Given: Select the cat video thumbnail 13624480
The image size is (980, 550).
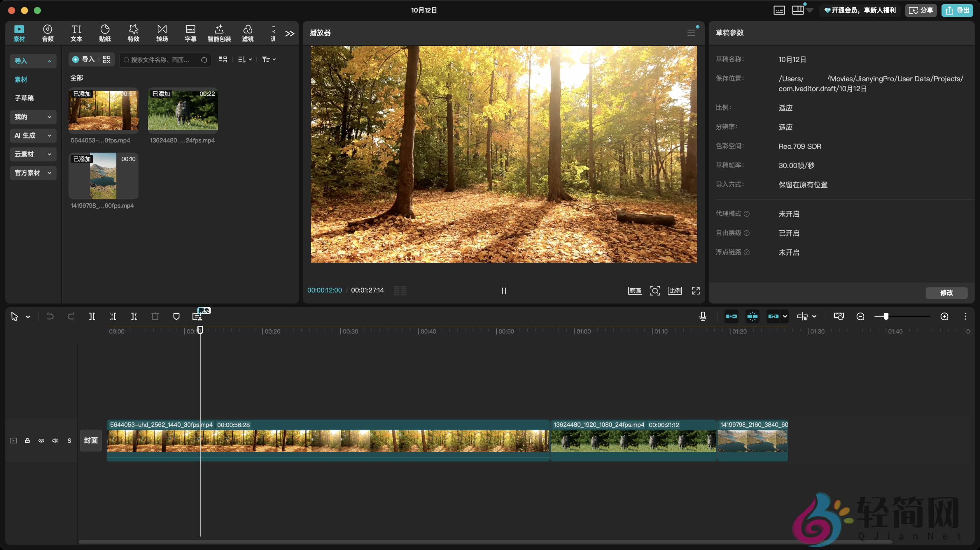Looking at the screenshot, I should [183, 110].
